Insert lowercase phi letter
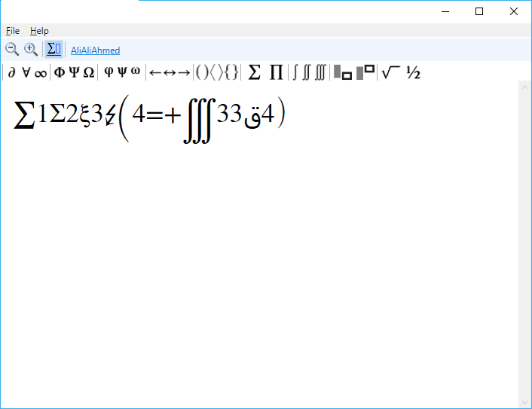532x409 pixels. (109, 72)
